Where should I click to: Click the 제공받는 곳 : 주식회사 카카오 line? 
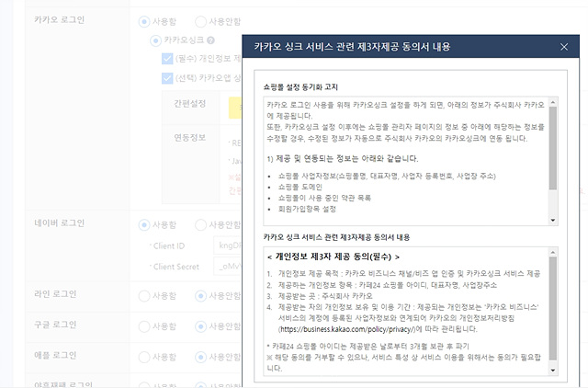coord(325,296)
